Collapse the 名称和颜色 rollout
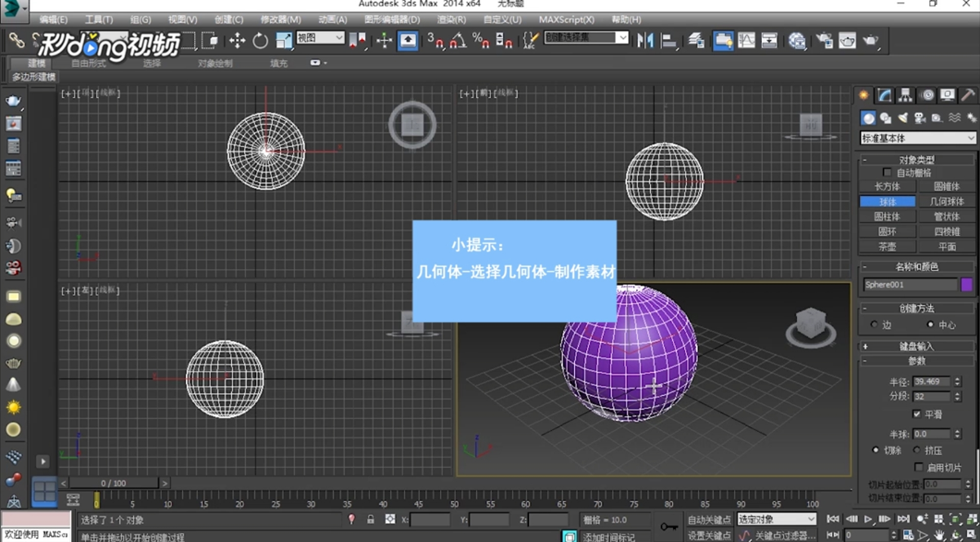The height and width of the screenshot is (542, 980). tap(918, 267)
